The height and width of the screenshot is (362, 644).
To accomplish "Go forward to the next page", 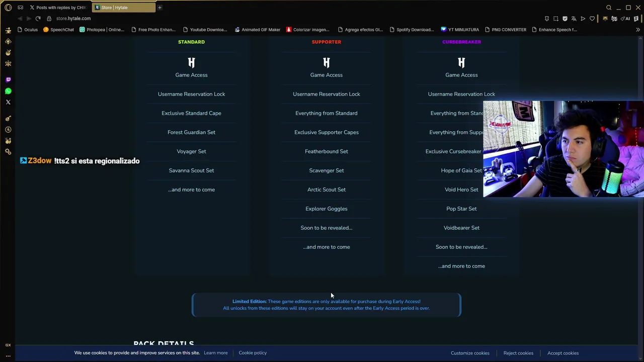I will pyautogui.click(x=29, y=19).
